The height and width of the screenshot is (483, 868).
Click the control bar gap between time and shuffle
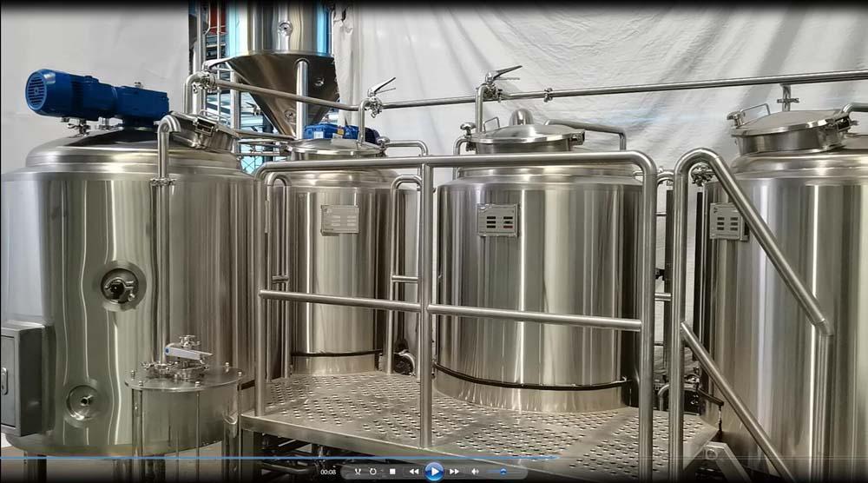coord(344,472)
